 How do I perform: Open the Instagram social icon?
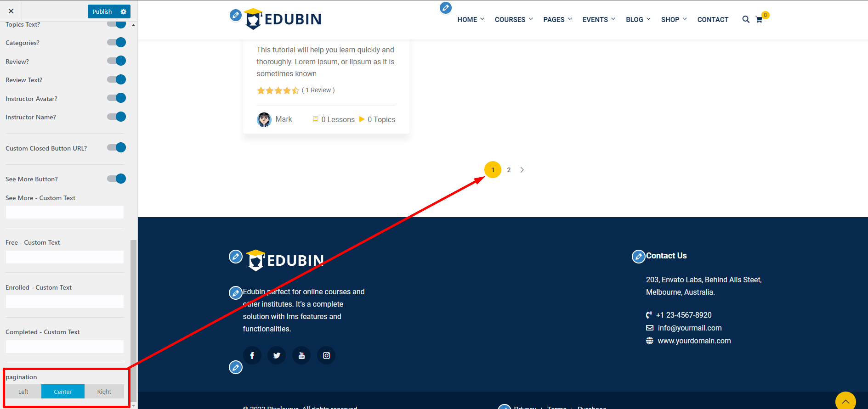(x=326, y=355)
